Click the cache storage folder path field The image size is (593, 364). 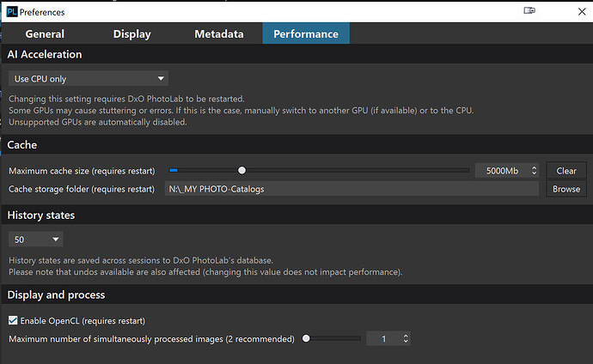coord(351,189)
